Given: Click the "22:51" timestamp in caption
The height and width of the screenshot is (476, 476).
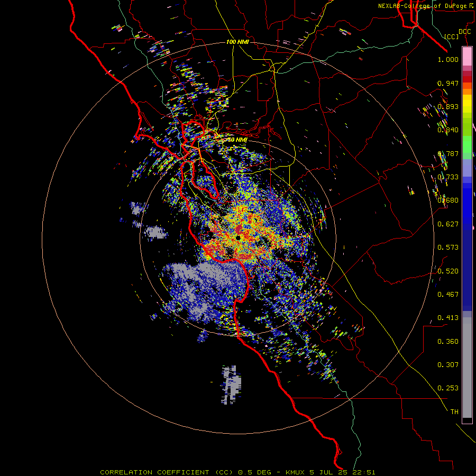Looking at the screenshot, I should pos(364,472).
